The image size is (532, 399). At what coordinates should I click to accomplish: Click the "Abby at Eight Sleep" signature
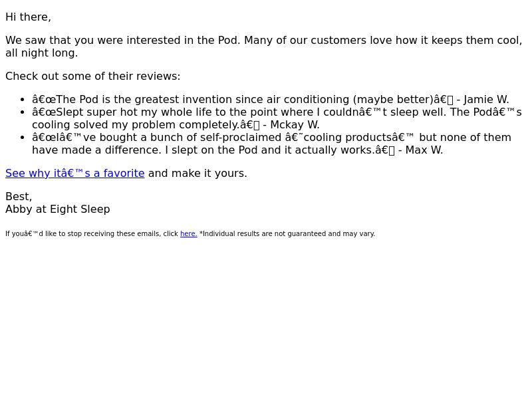pyautogui.click(x=58, y=209)
